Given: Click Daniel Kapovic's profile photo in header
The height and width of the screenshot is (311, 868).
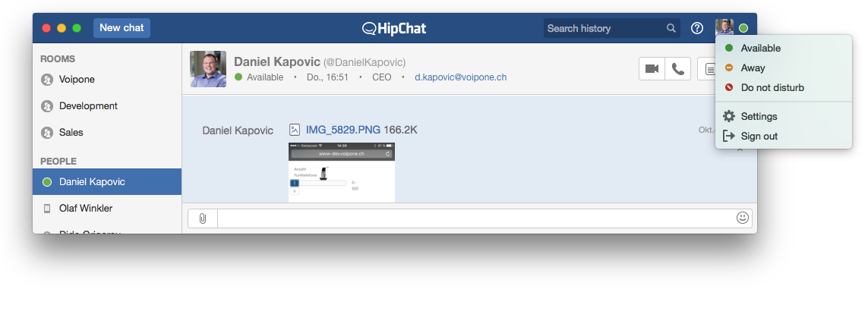Looking at the screenshot, I should tap(208, 69).
